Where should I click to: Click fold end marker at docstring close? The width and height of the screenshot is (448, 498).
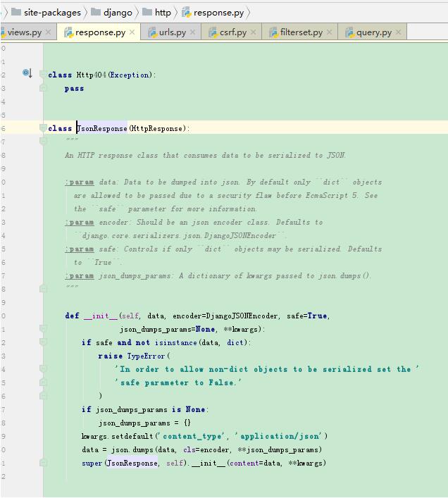point(43,289)
